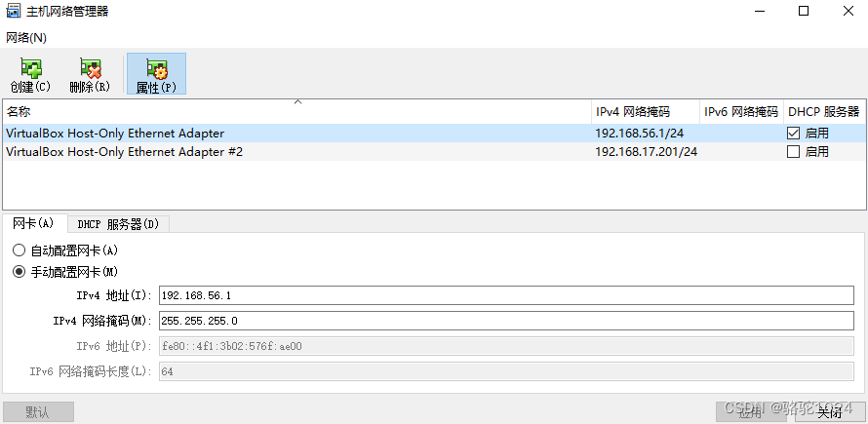The width and height of the screenshot is (868, 424).
Task: Click the IPv6 网络掩码长度 field showing 64
Action: click(506, 371)
